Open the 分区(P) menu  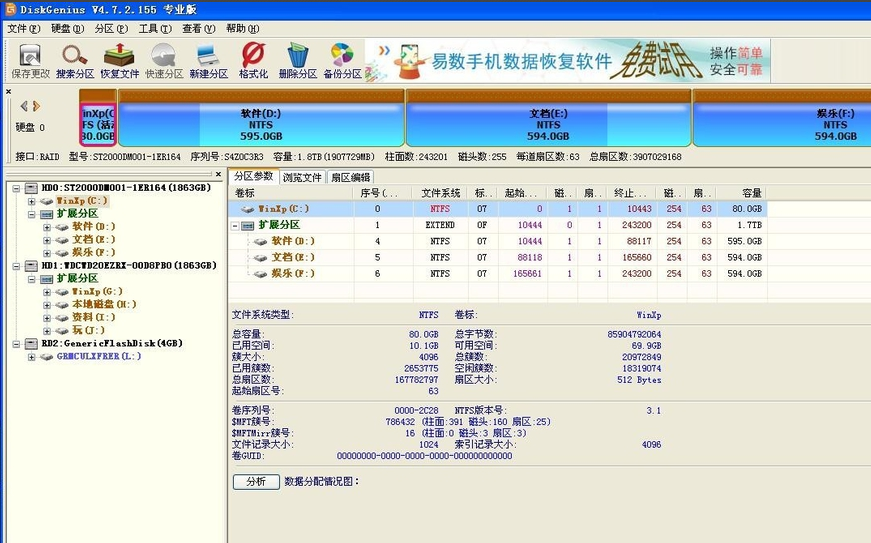tap(111, 28)
